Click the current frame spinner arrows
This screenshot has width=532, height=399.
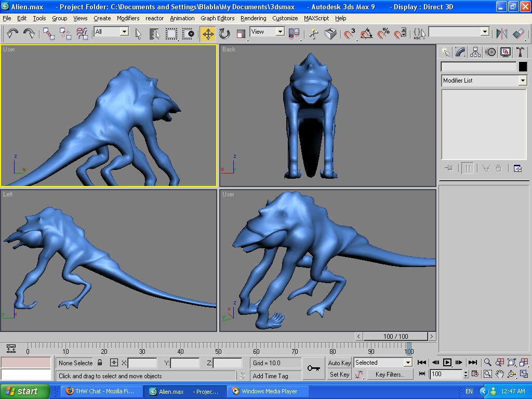point(466,374)
